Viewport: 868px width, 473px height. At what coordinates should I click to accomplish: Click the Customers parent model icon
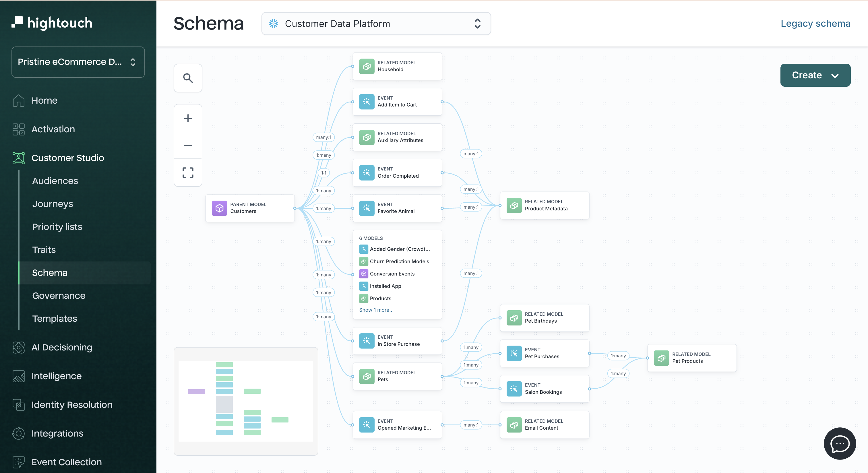click(x=219, y=208)
